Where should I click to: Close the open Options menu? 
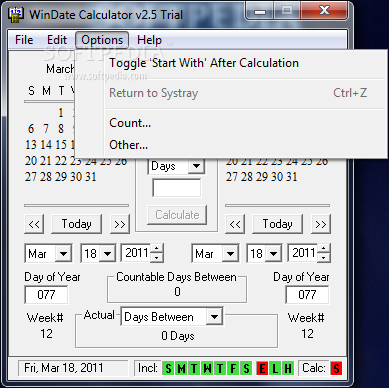point(102,40)
